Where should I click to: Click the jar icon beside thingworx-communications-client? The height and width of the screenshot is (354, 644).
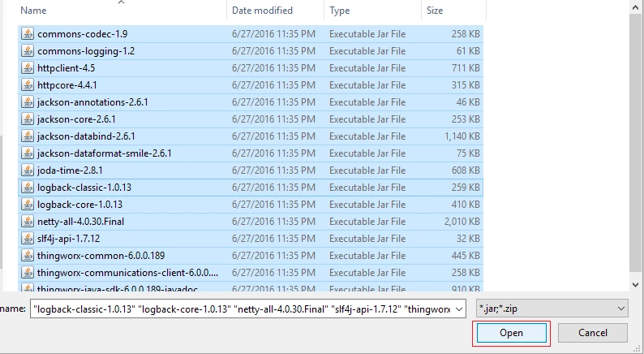coord(28,273)
